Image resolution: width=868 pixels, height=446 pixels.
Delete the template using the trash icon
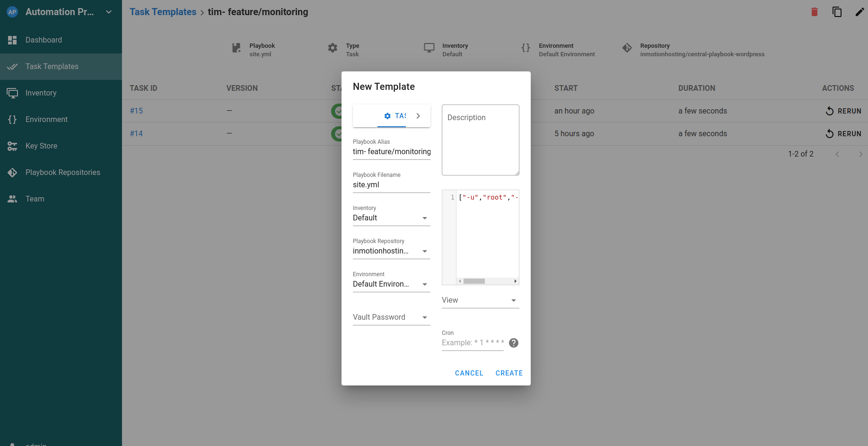814,12
